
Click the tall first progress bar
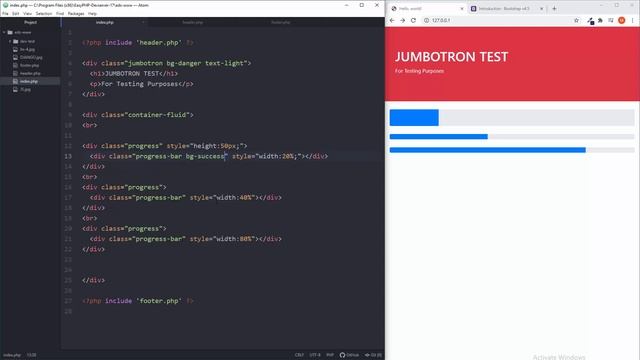pos(512,118)
